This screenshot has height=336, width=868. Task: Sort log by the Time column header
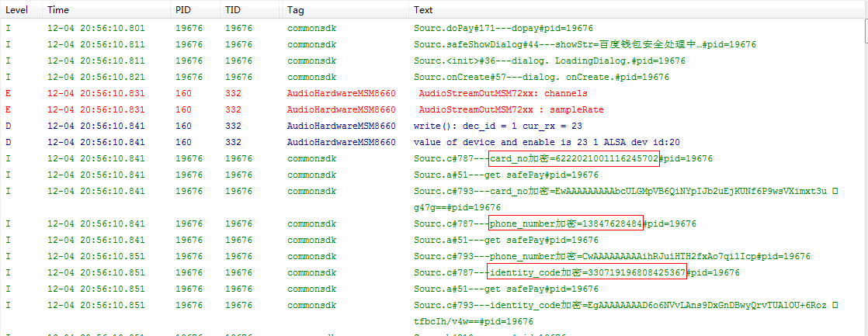tap(106, 9)
